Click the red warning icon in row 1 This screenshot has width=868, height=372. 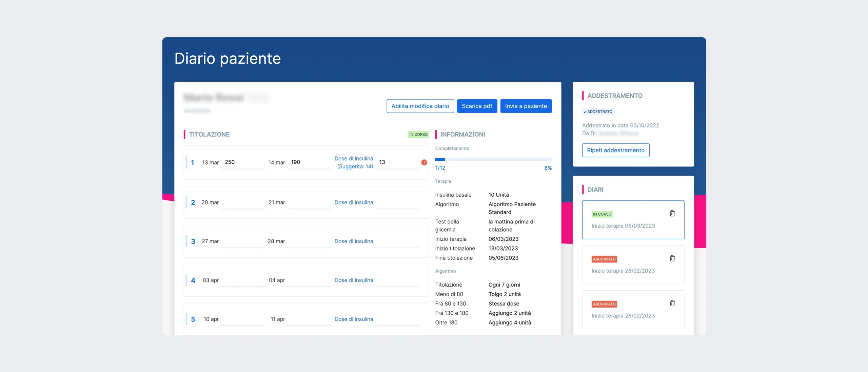click(x=424, y=162)
